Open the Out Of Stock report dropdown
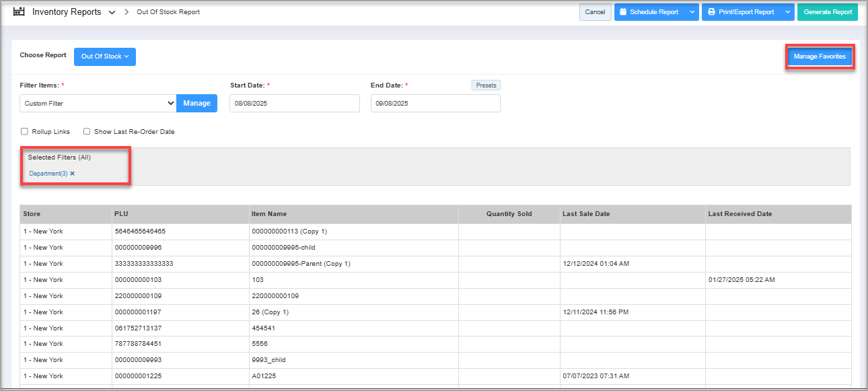The image size is (868, 391). [x=105, y=57]
